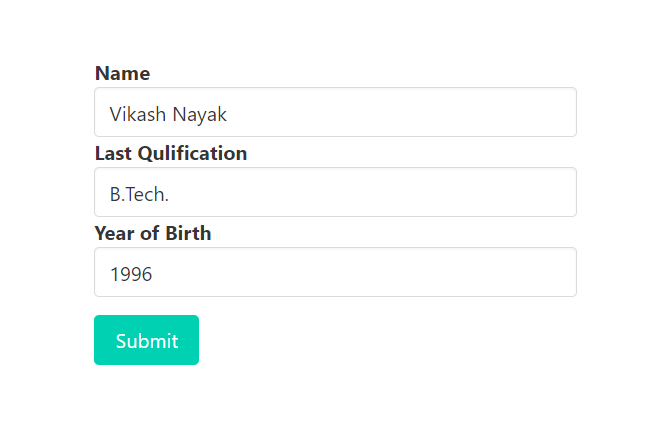Click the Name label

[122, 73]
